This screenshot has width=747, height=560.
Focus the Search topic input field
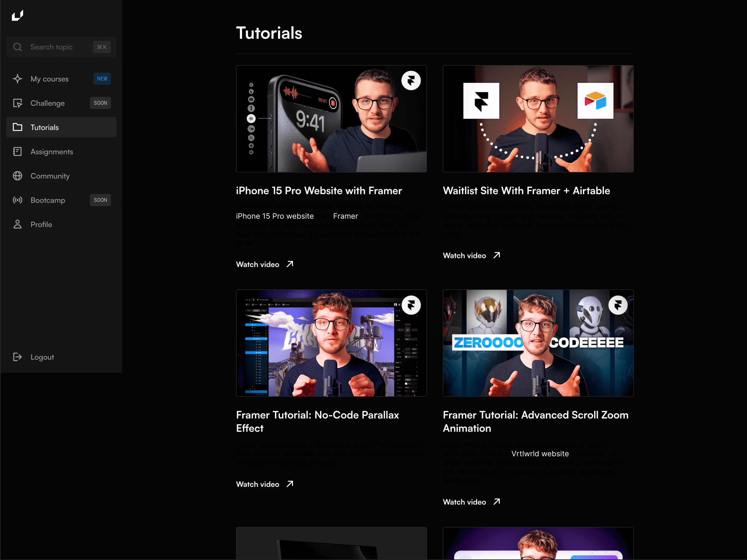click(x=61, y=47)
